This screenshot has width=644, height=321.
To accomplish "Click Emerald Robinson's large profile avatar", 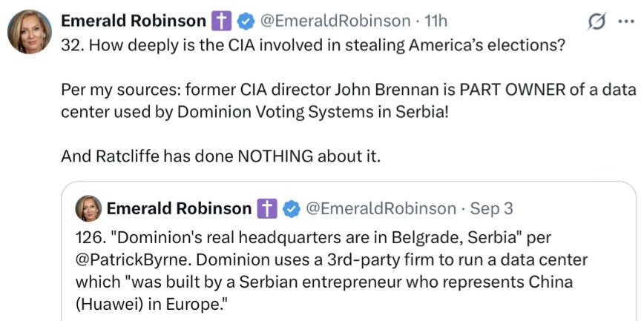I will [x=30, y=31].
